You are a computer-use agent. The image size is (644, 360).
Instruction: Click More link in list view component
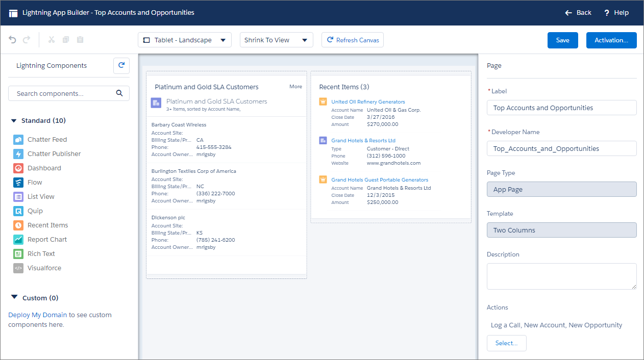[296, 87]
